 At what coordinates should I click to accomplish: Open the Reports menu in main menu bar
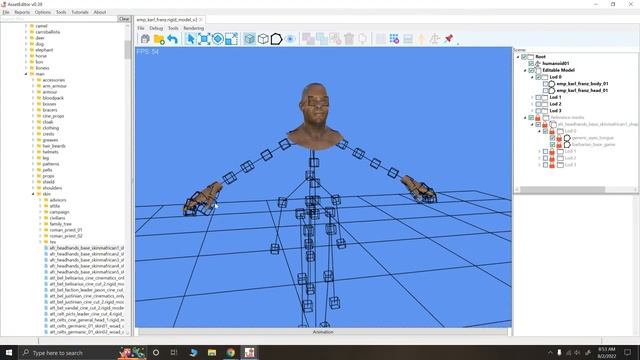pos(22,12)
